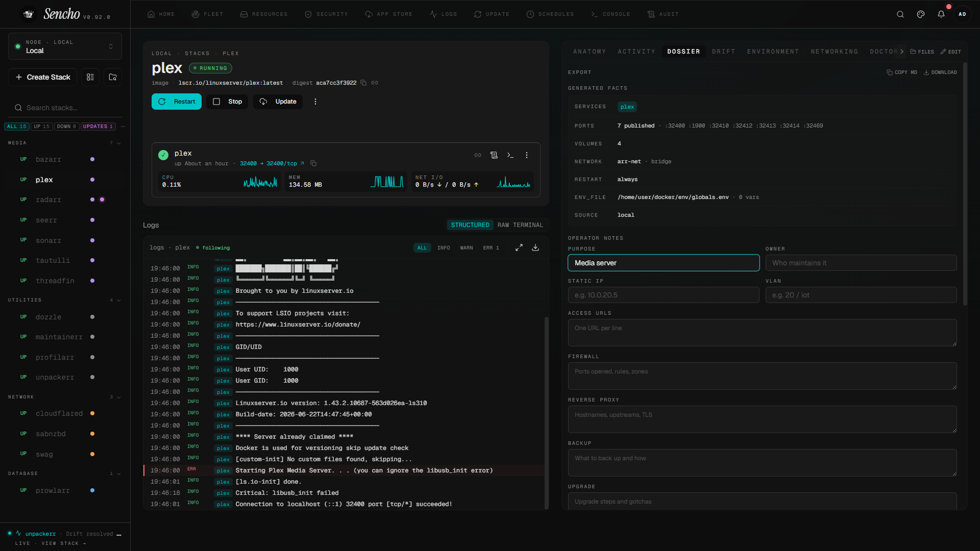Screen dimensions: 980x551
Task: Filter stacks by ALL 15
Action: [x=17, y=127]
